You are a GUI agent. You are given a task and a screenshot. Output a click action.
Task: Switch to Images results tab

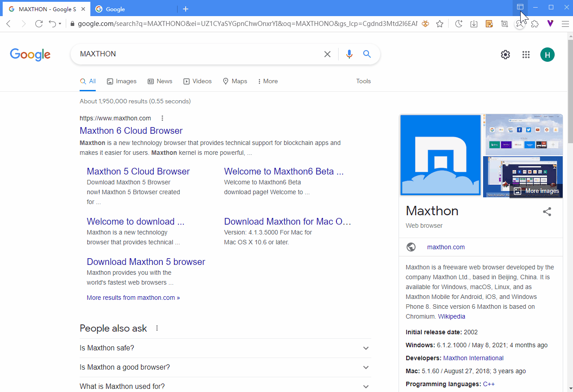click(x=122, y=81)
